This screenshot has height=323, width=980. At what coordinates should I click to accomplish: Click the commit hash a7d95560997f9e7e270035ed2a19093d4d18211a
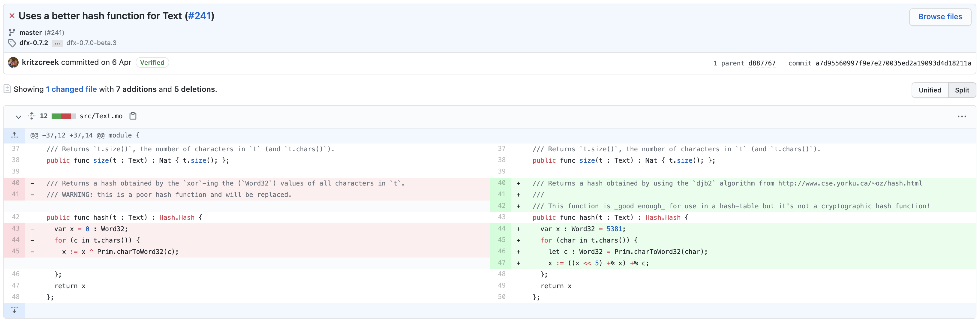click(x=893, y=63)
